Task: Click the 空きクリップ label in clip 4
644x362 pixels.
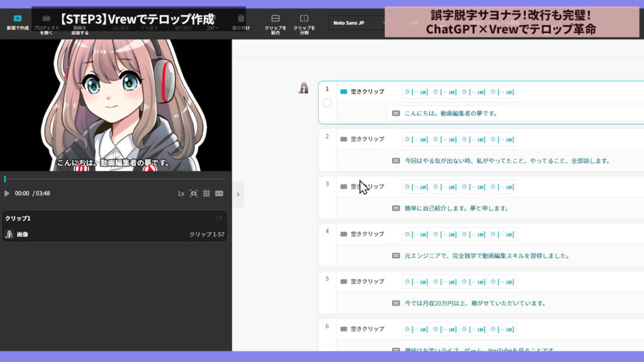Action: tap(367, 234)
